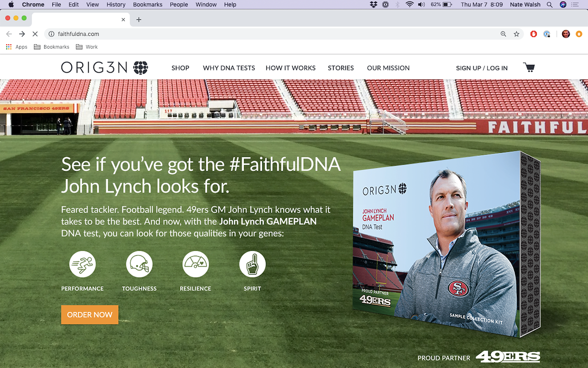Screen dimensions: 588x368
Task: Click the RESILIENCE label
Action: [195, 288]
